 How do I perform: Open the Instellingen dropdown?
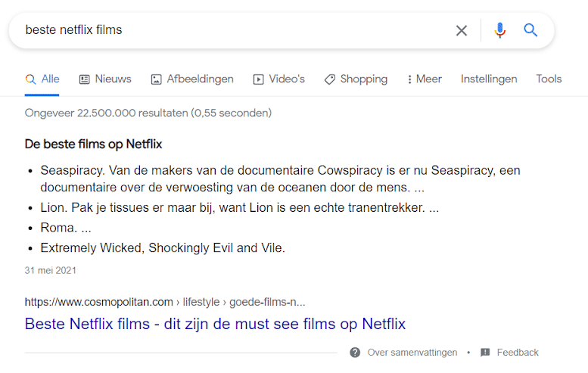(x=489, y=79)
